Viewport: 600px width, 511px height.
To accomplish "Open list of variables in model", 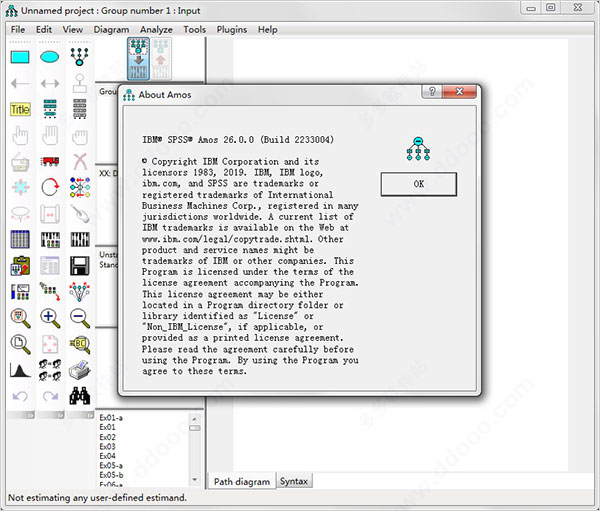I will pyautogui.click(x=50, y=109).
